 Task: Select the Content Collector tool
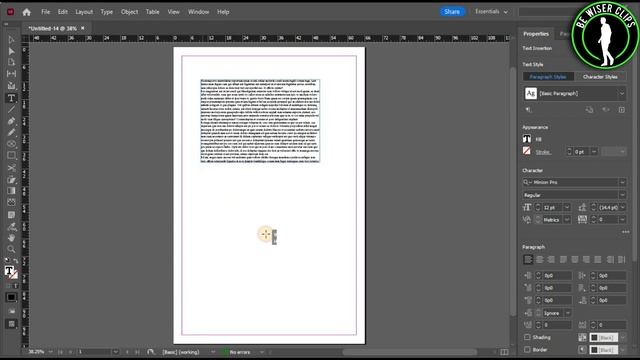click(x=11, y=86)
